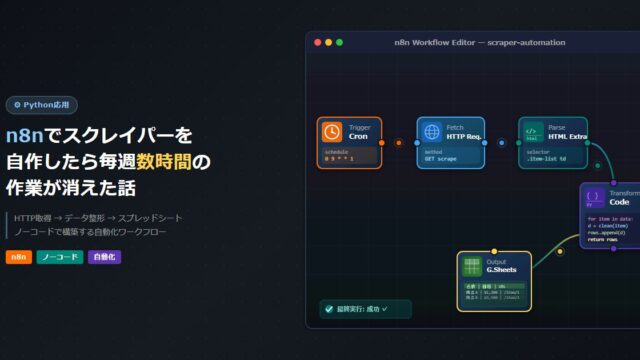Click the green spreadsheet icon on G.Sheets node
The width and height of the screenshot is (640, 360).
tap(472, 266)
